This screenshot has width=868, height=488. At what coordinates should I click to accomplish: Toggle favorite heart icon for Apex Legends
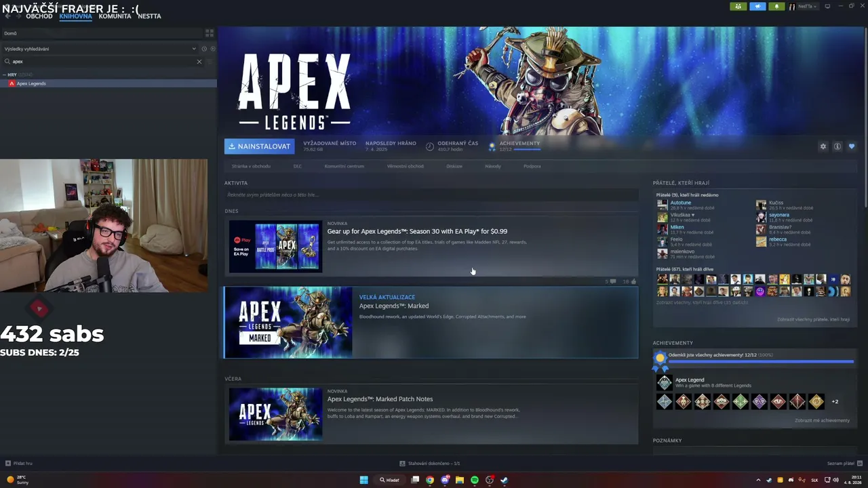(852, 146)
